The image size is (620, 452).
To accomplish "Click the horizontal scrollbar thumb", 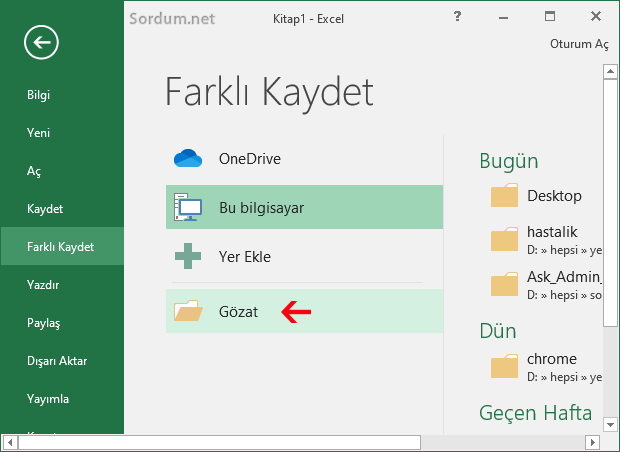I will pyautogui.click(x=219, y=442).
